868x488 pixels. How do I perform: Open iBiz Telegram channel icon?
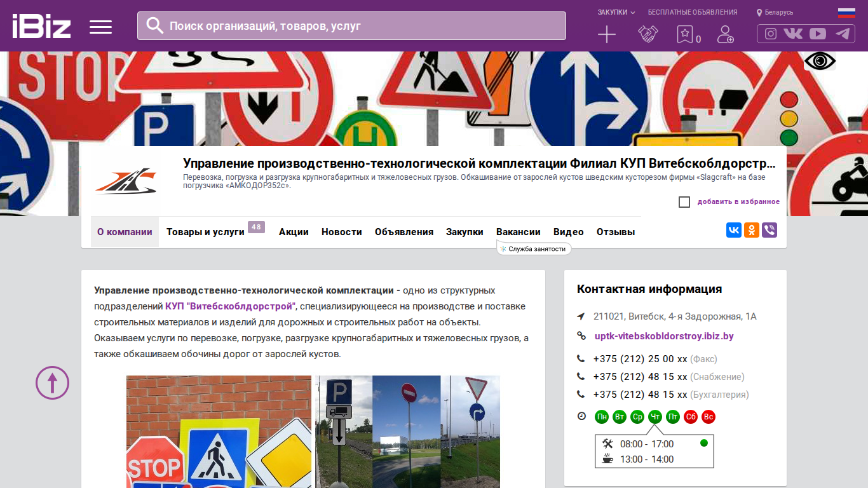point(843,34)
